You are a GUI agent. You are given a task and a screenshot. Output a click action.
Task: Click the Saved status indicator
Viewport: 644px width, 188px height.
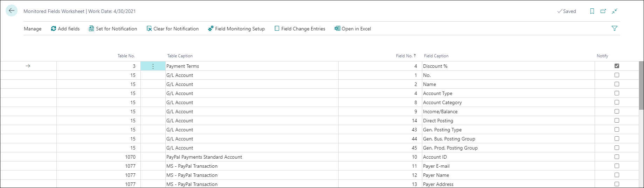[567, 11]
